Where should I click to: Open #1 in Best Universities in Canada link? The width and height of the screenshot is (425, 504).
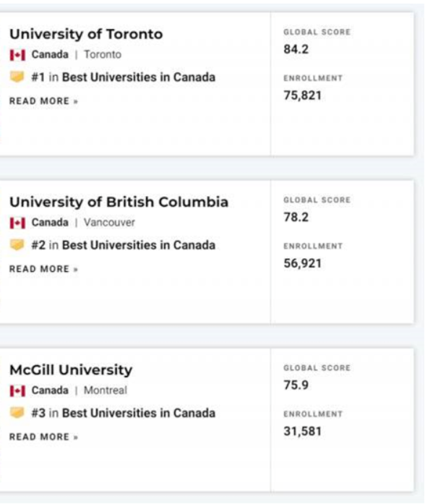coord(124,77)
